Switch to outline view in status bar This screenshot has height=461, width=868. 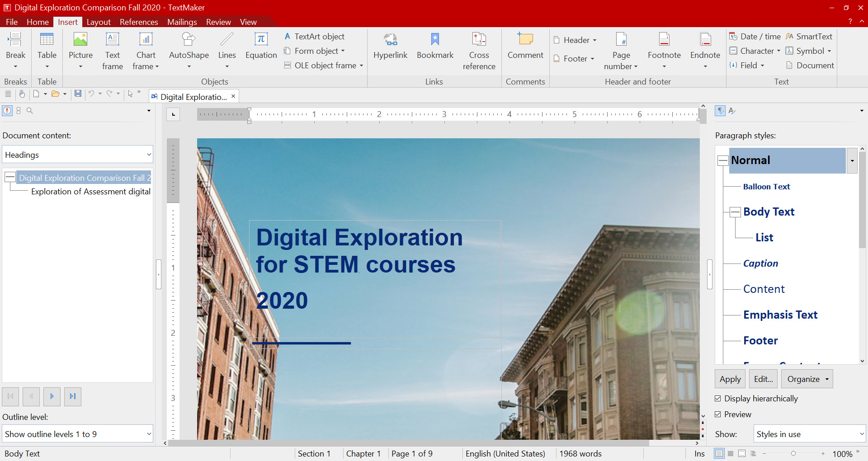[753, 453]
